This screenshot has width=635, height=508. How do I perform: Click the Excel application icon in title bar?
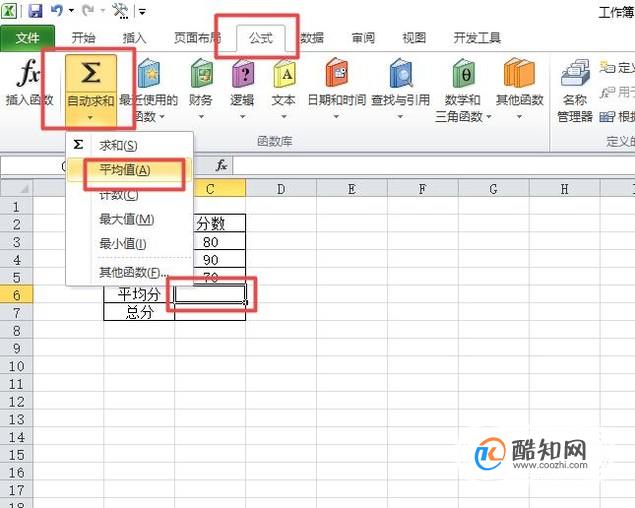(x=9, y=11)
